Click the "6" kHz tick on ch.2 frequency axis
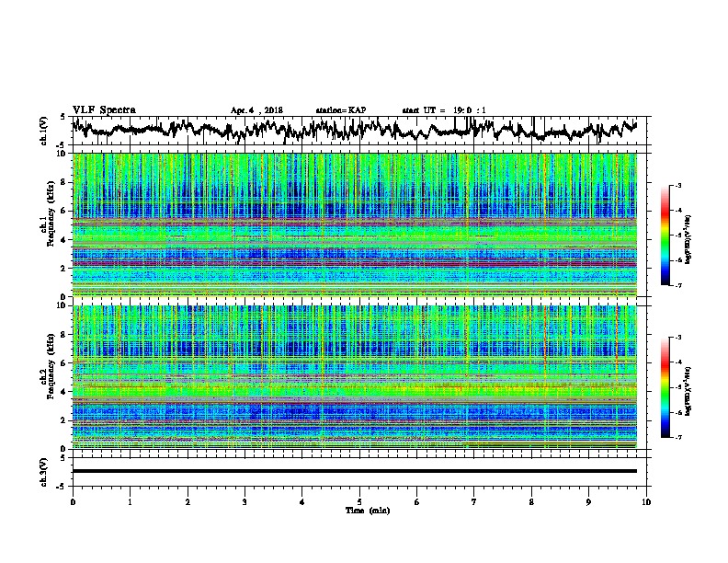Image resolution: width=728 pixels, height=563 pixels. click(64, 362)
